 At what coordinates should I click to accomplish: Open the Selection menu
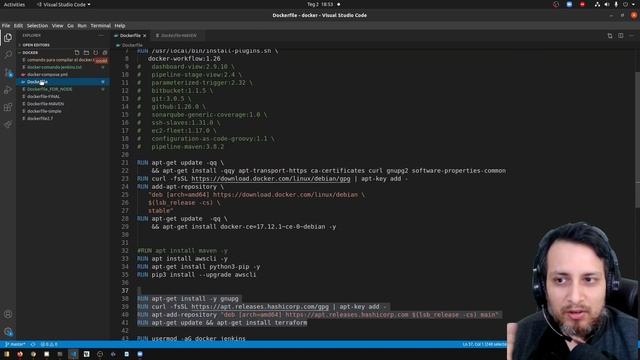tap(37, 26)
